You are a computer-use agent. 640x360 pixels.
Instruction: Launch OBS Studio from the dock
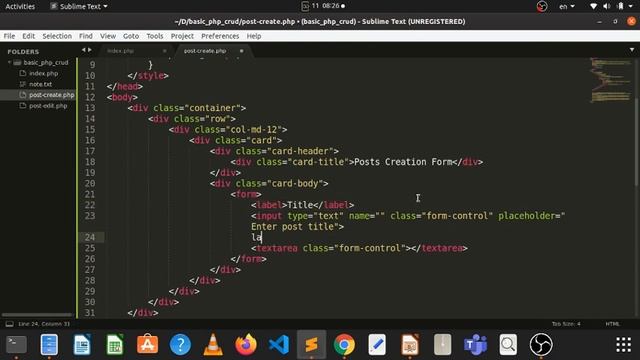[x=541, y=345]
